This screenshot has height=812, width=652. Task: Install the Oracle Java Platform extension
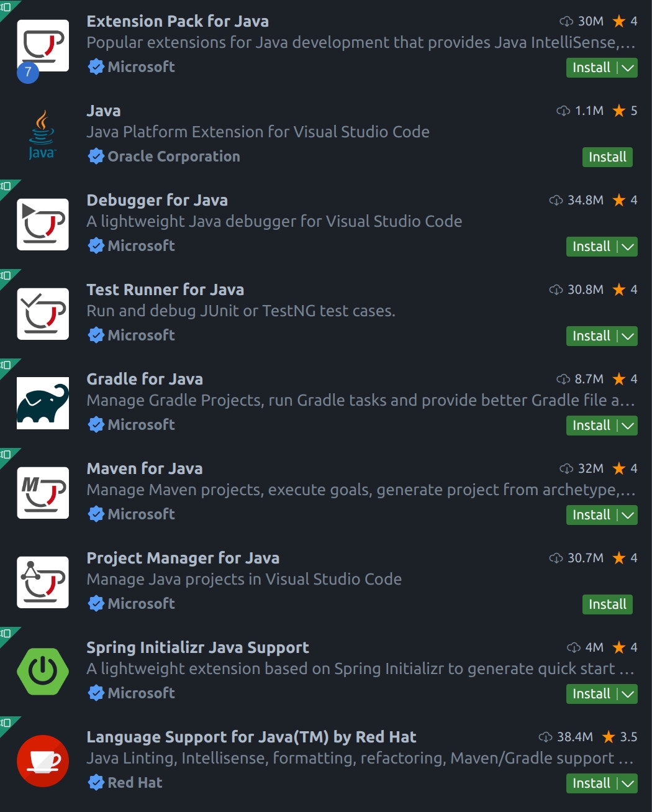(607, 157)
